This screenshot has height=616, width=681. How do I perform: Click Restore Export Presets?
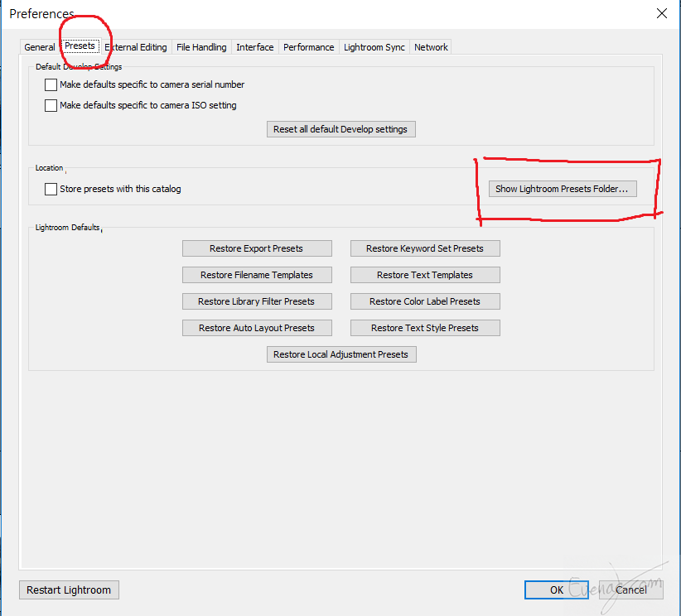point(257,248)
